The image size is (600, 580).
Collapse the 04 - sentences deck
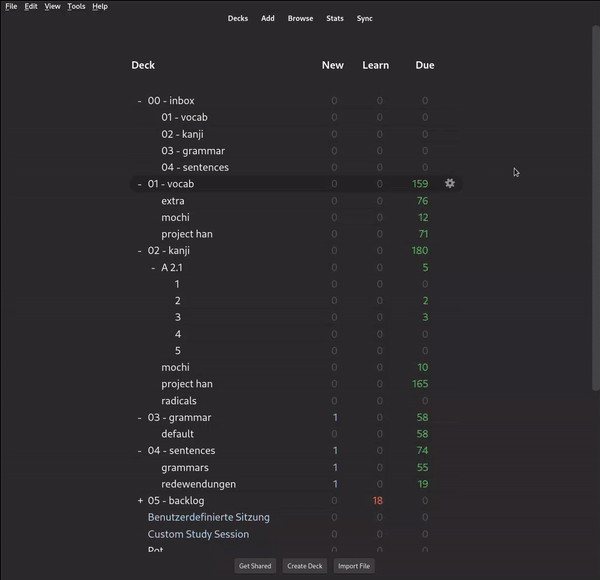[x=139, y=451]
